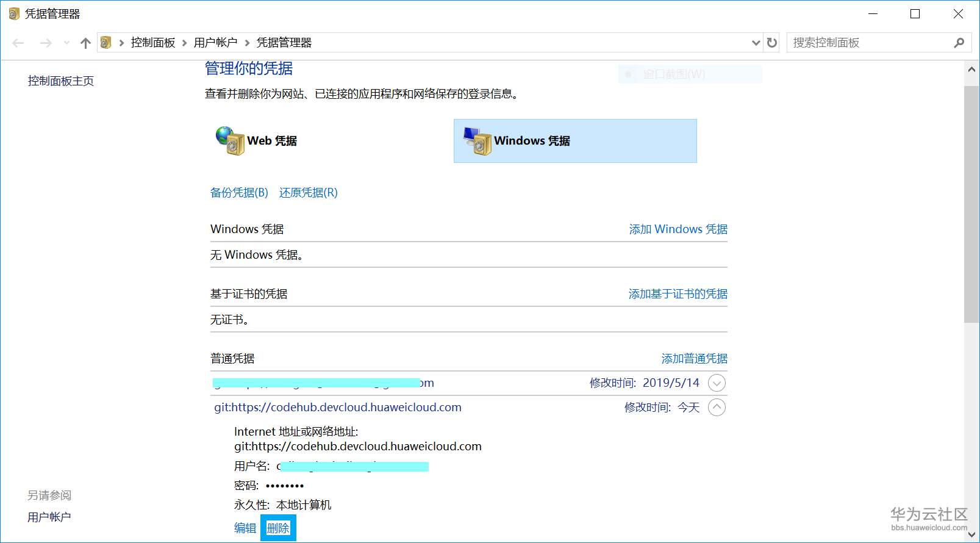The width and height of the screenshot is (980, 543).
Task: Expand the chevron after 用户帐户 breadcrumb
Action: pyautogui.click(x=247, y=43)
